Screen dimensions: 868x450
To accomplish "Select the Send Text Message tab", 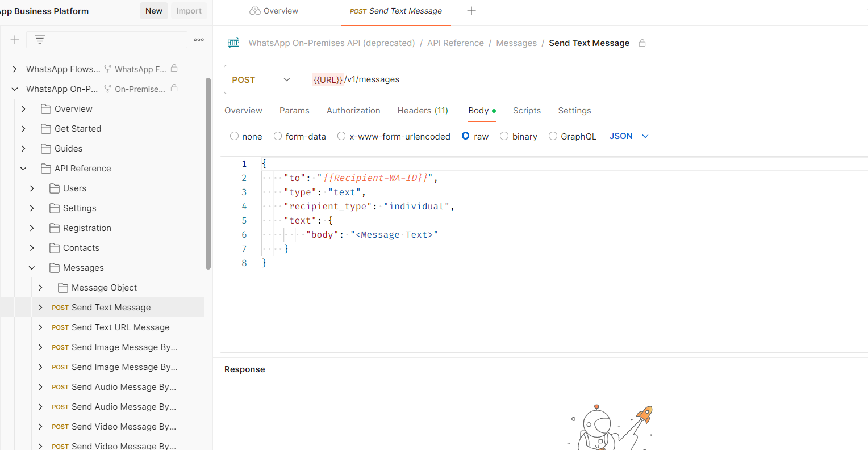I will pos(396,11).
